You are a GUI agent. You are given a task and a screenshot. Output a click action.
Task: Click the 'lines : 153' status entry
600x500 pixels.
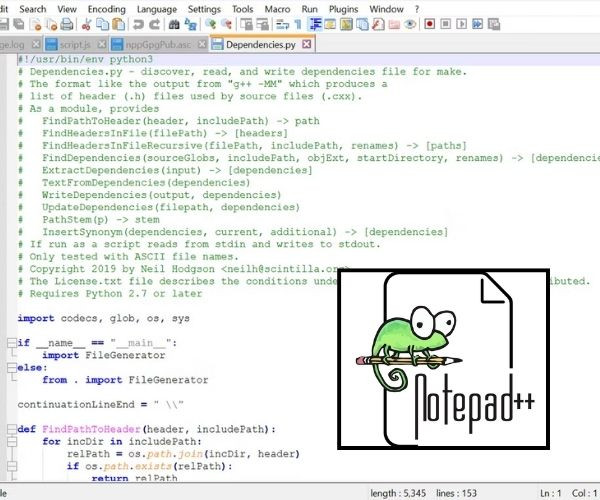[x=456, y=493]
